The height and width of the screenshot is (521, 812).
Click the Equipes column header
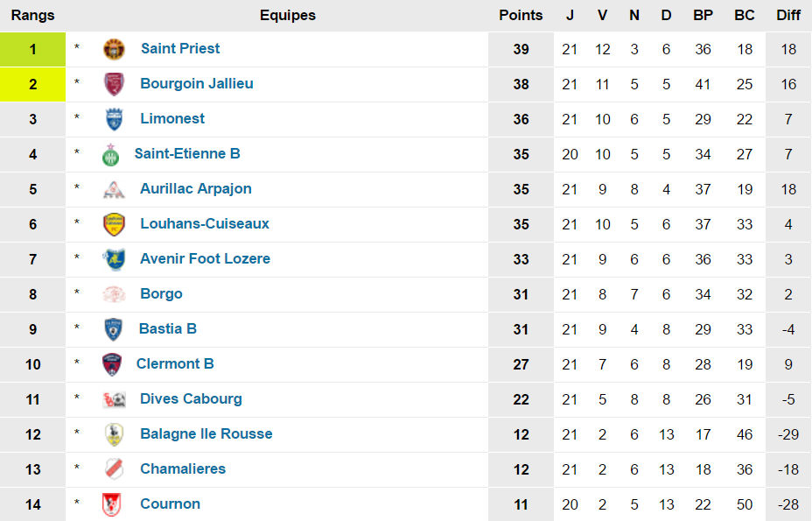click(x=288, y=15)
